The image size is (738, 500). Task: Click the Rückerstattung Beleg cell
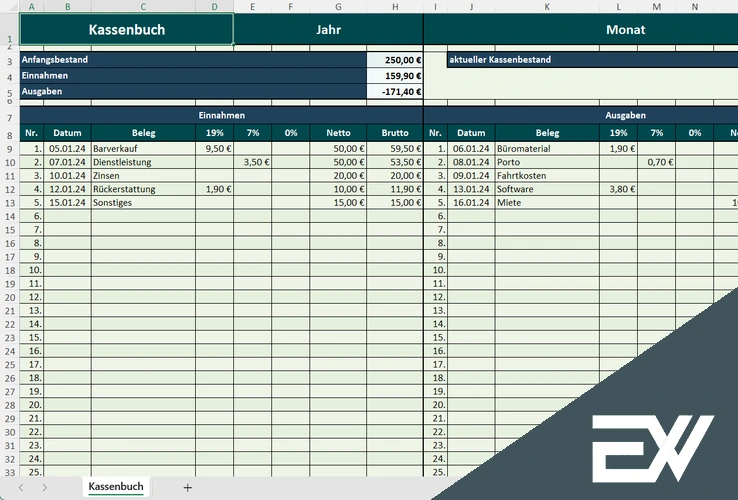tap(143, 189)
